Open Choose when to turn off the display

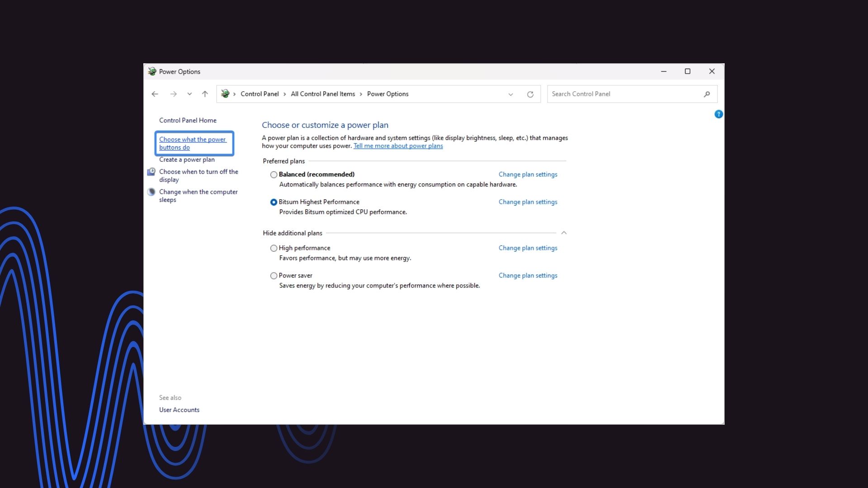198,175
